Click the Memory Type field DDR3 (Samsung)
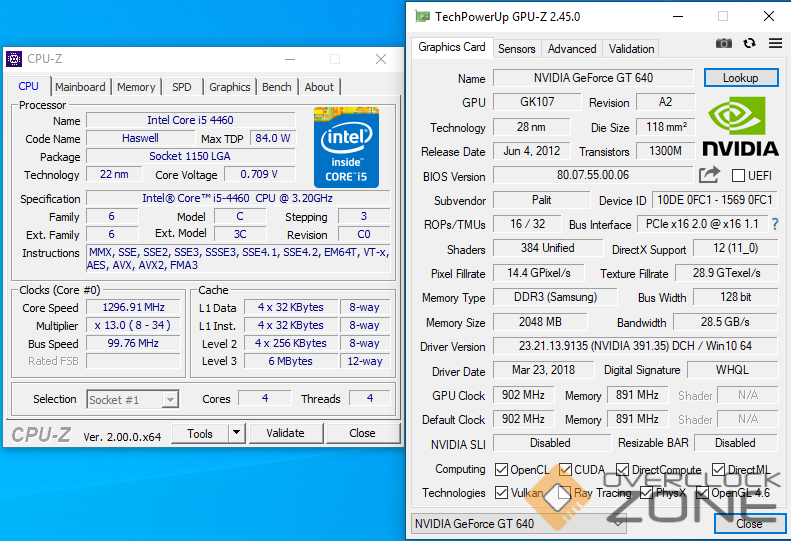The height and width of the screenshot is (541, 791). 555,297
